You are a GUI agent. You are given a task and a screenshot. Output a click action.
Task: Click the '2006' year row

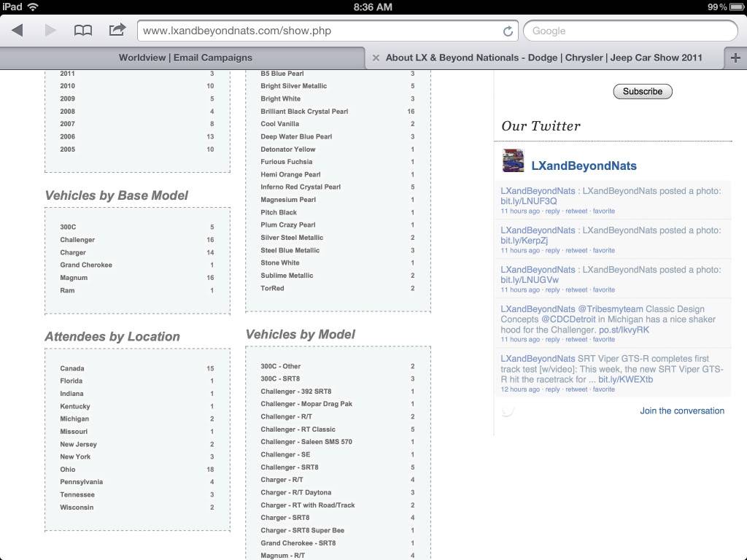[x=137, y=136]
